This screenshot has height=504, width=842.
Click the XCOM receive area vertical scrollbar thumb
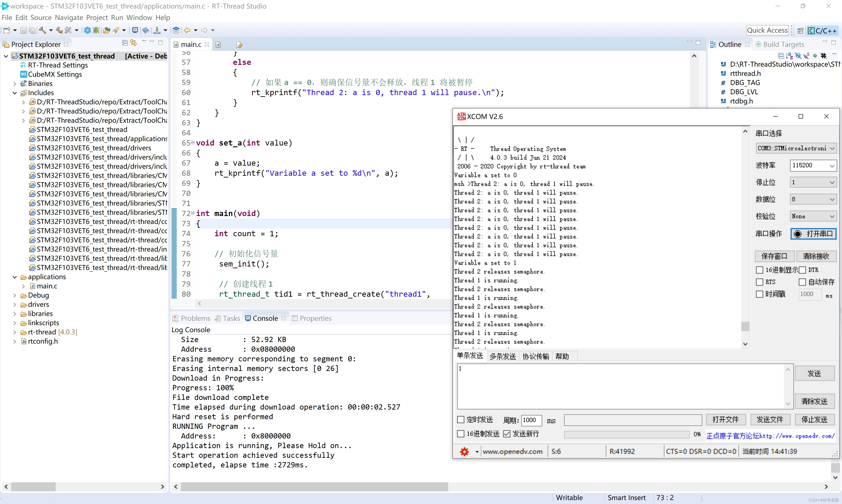[745, 326]
